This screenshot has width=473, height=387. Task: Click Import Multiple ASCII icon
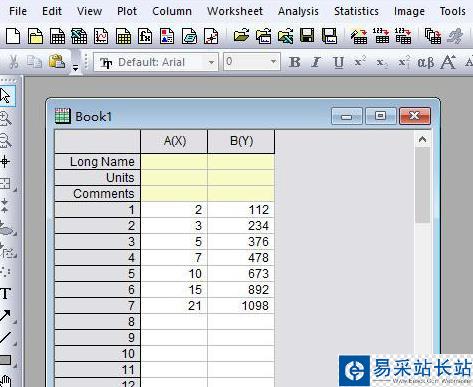pyautogui.click(x=403, y=36)
